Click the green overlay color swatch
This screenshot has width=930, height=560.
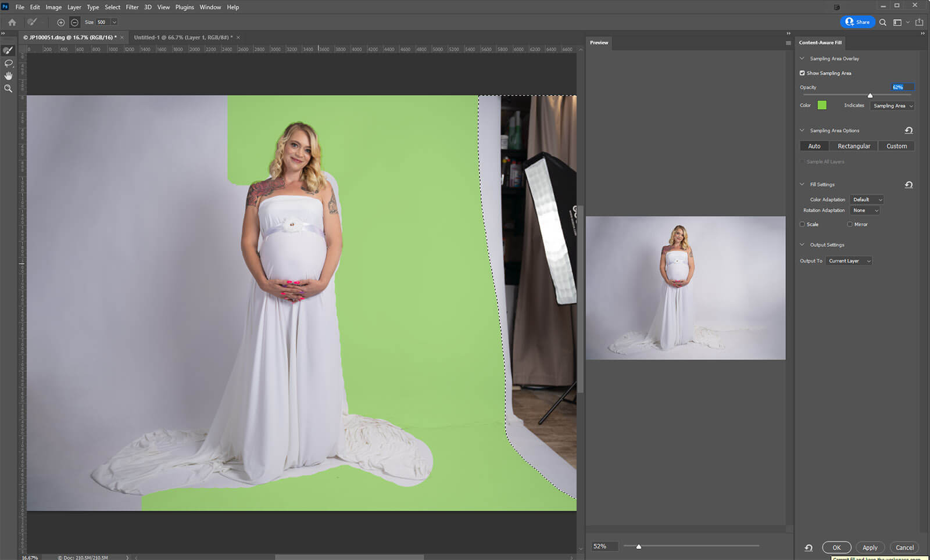[822, 105]
